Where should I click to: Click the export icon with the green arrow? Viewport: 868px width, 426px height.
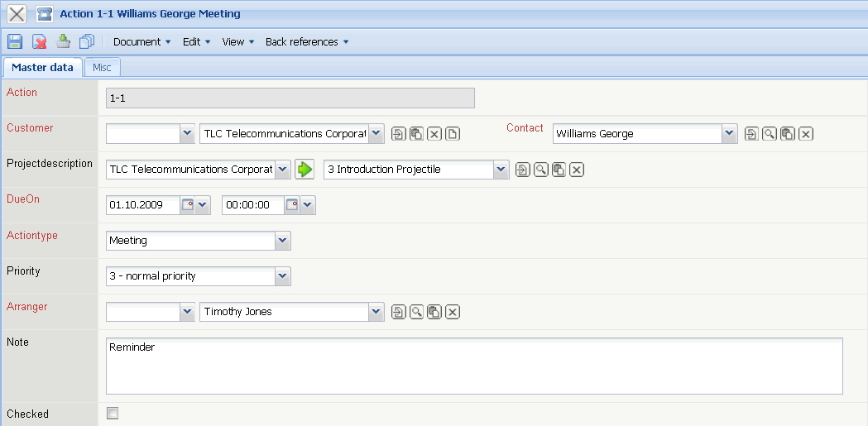click(x=64, y=41)
